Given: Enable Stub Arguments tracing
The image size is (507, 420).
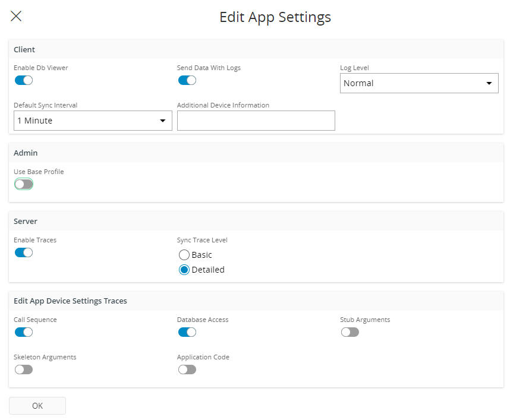Looking at the screenshot, I should click(x=350, y=332).
